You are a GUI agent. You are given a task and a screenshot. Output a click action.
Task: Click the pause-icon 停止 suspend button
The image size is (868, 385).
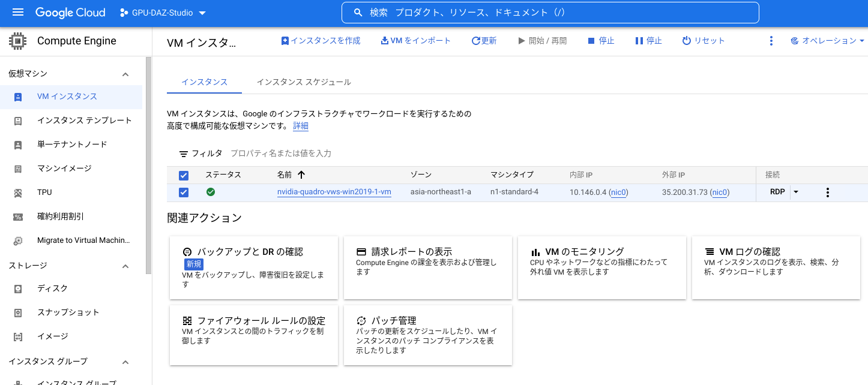pyautogui.click(x=648, y=41)
